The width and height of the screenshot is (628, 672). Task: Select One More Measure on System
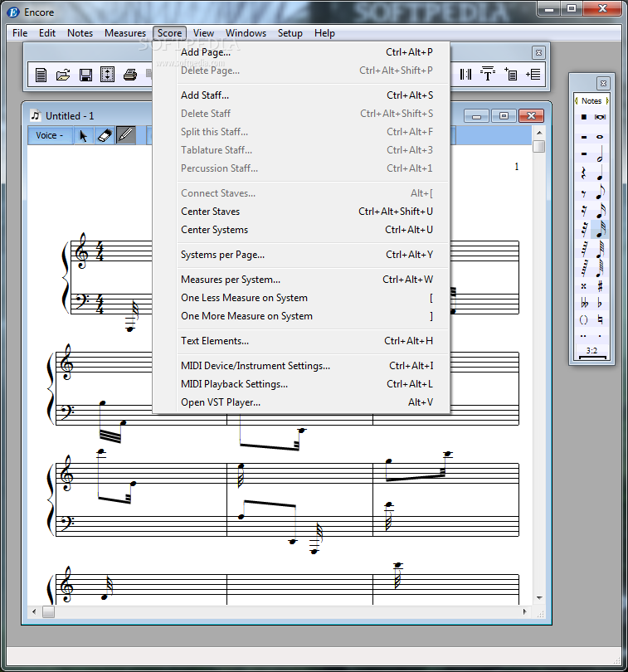tap(301, 316)
